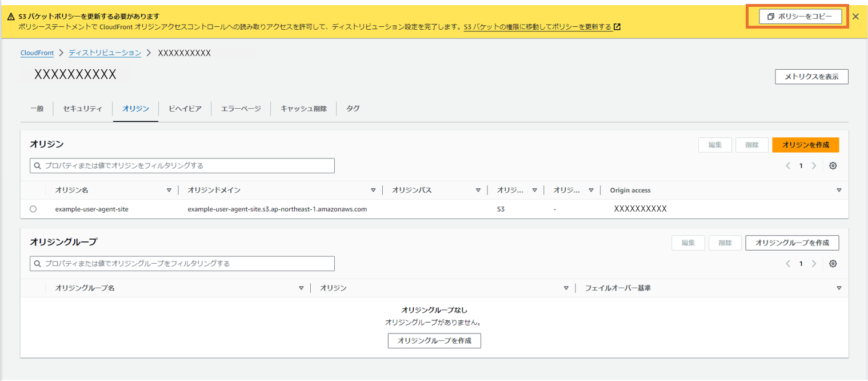Click the next page arrow in the origins pagination
This screenshot has height=381, width=868.
(x=814, y=165)
